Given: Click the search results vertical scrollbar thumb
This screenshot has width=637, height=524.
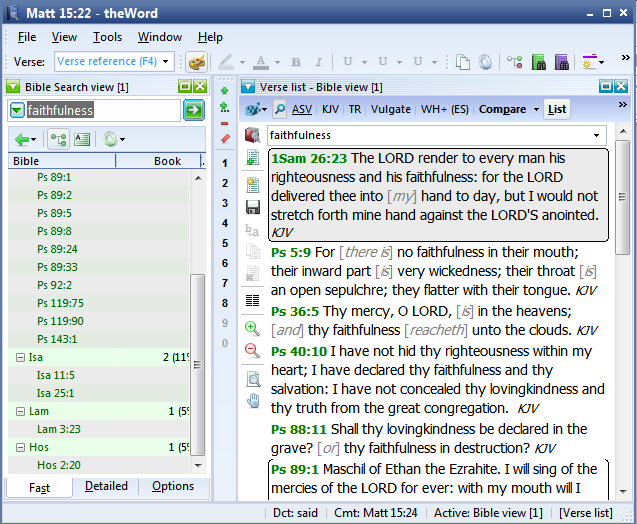Looking at the screenshot, I should coord(197,364).
